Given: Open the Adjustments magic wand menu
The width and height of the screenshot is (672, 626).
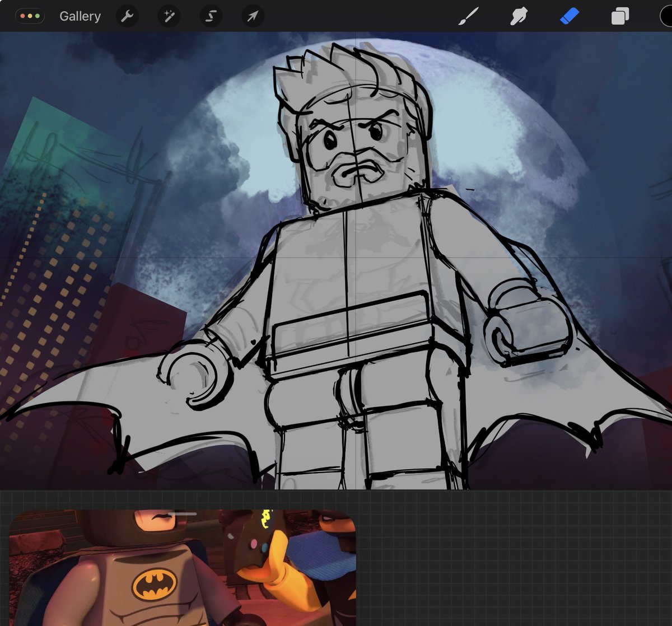Looking at the screenshot, I should tap(169, 16).
